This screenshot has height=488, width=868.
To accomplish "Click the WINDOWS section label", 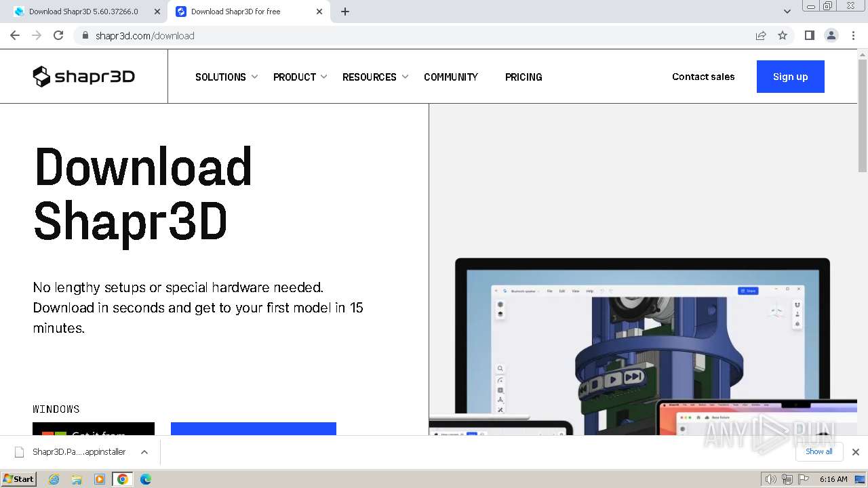I will 56,409.
